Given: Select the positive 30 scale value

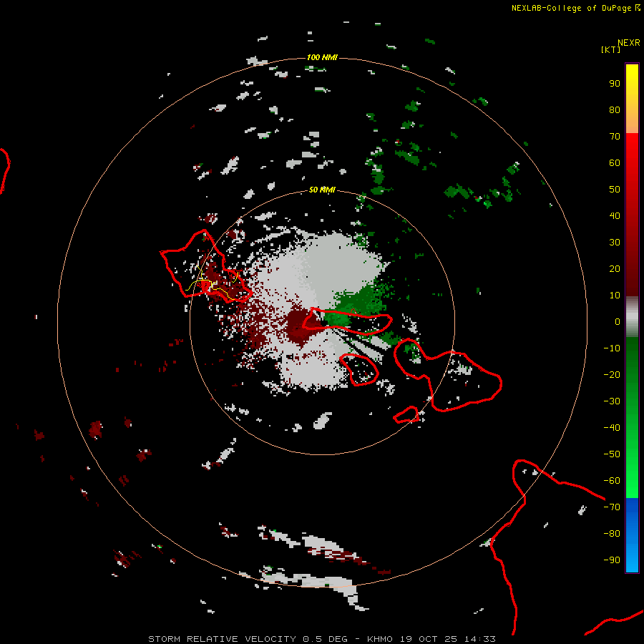Looking at the screenshot, I should 615,243.
